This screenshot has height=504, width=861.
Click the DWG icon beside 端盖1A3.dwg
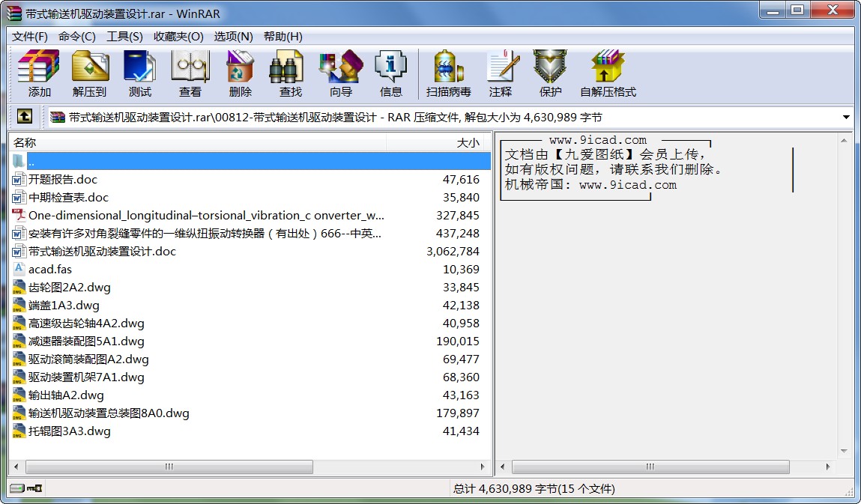coord(19,306)
